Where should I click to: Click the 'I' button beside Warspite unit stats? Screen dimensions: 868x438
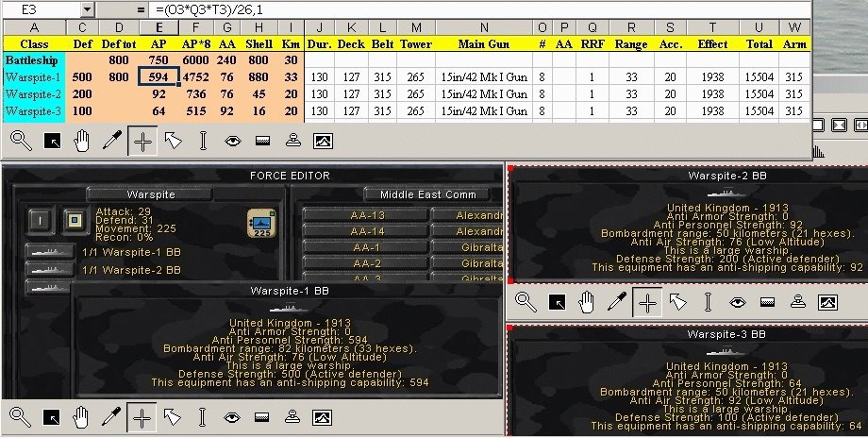click(40, 221)
